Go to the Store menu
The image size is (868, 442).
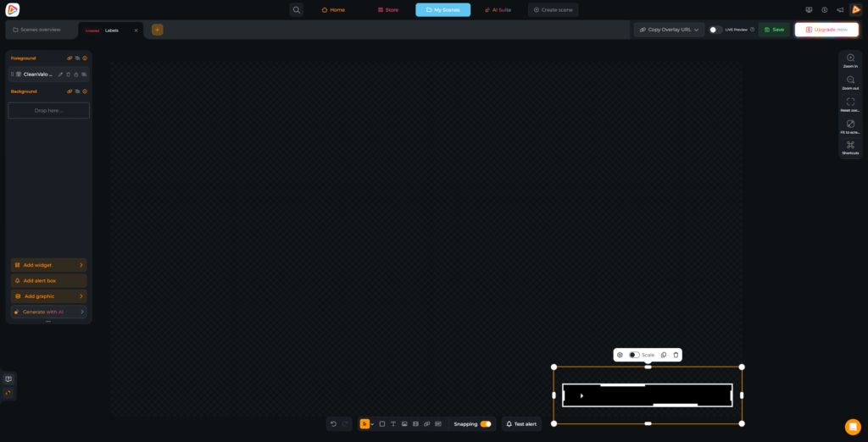pyautogui.click(x=387, y=10)
